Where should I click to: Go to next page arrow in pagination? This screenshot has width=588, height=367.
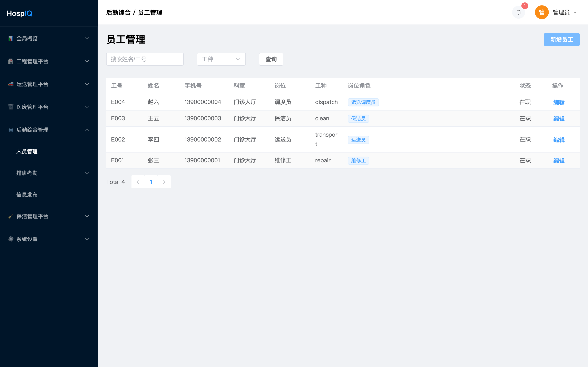coord(164,182)
